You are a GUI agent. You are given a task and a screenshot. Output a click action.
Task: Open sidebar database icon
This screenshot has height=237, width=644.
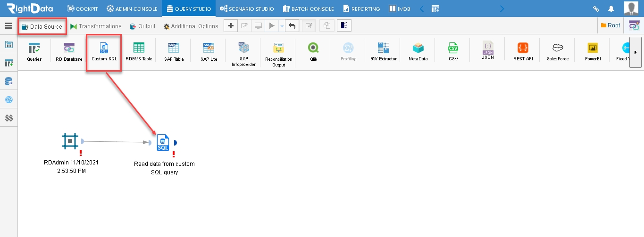(x=9, y=82)
